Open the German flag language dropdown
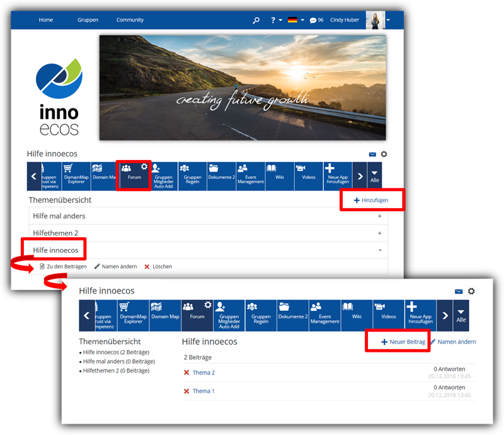The width and height of the screenshot is (504, 435). [x=295, y=20]
